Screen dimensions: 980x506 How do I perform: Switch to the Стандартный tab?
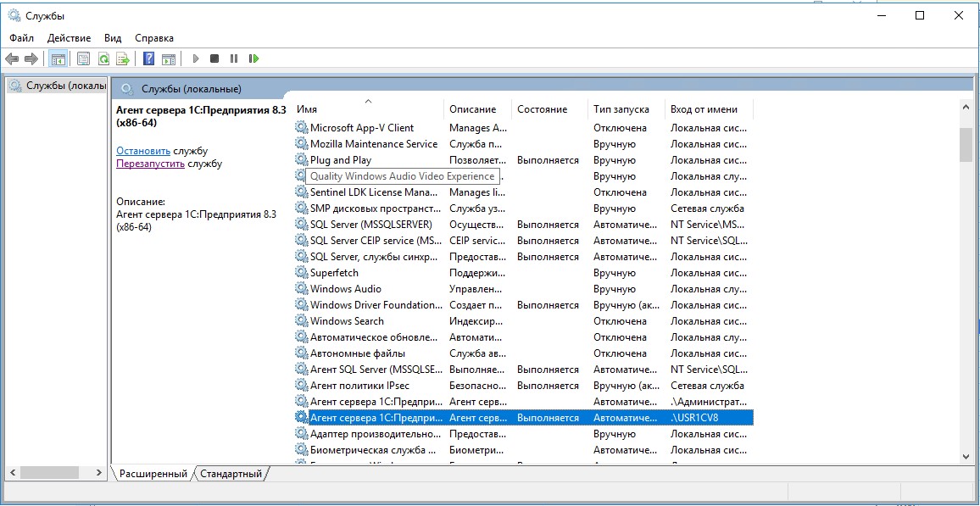231,474
